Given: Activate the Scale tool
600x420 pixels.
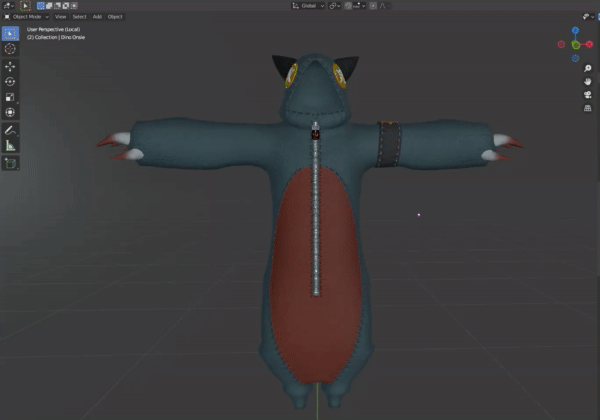Looking at the screenshot, I should coord(10,97).
